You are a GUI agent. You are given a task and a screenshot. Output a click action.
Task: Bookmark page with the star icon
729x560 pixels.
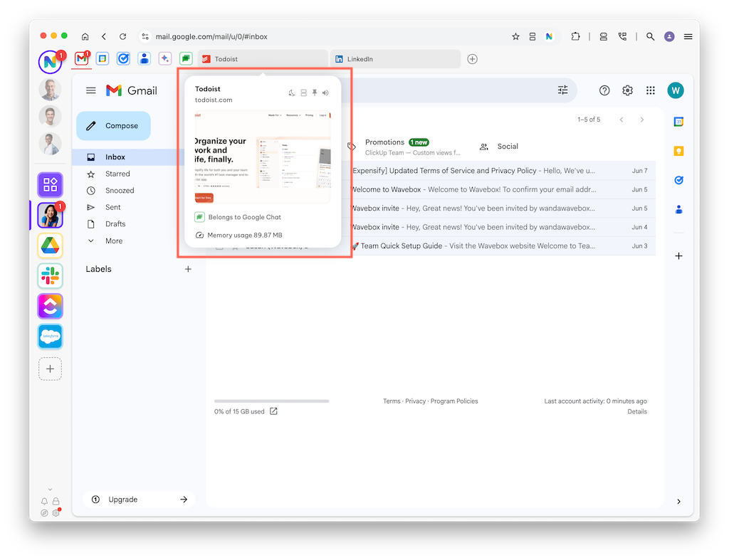(515, 36)
